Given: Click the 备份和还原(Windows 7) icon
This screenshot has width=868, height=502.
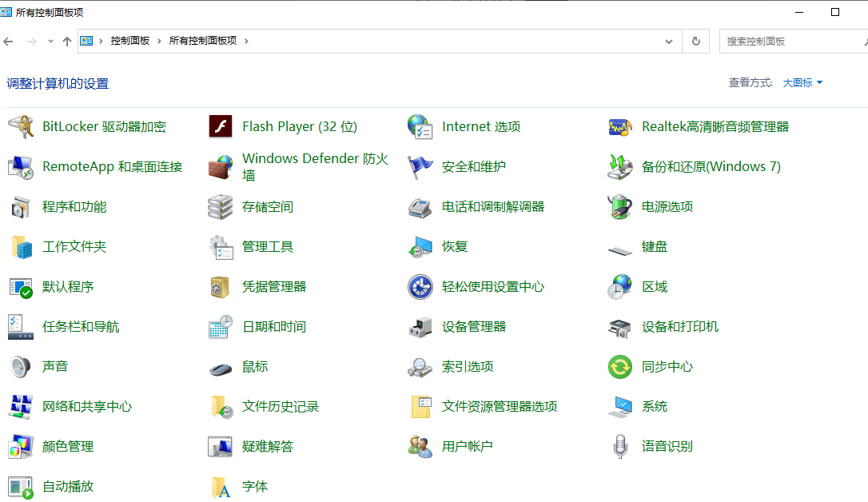Looking at the screenshot, I should point(620,167).
